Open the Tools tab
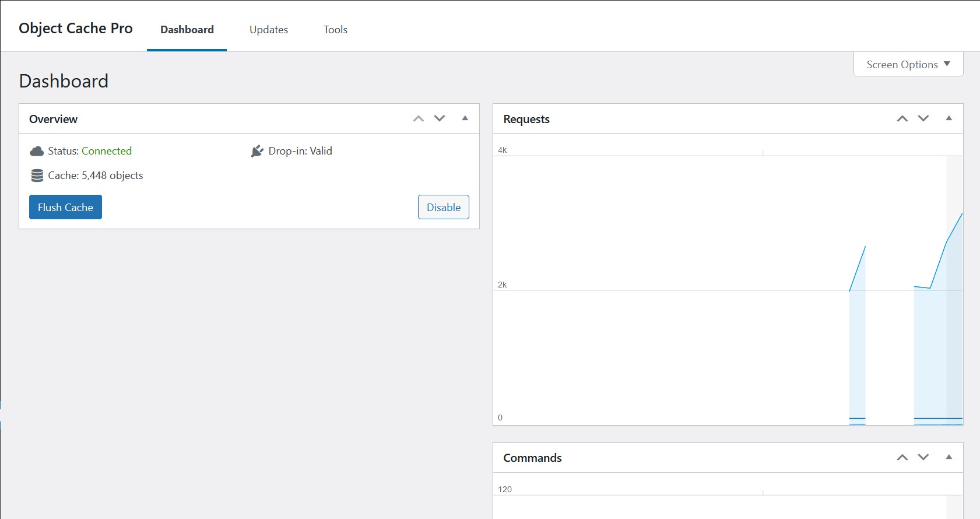 (x=335, y=29)
